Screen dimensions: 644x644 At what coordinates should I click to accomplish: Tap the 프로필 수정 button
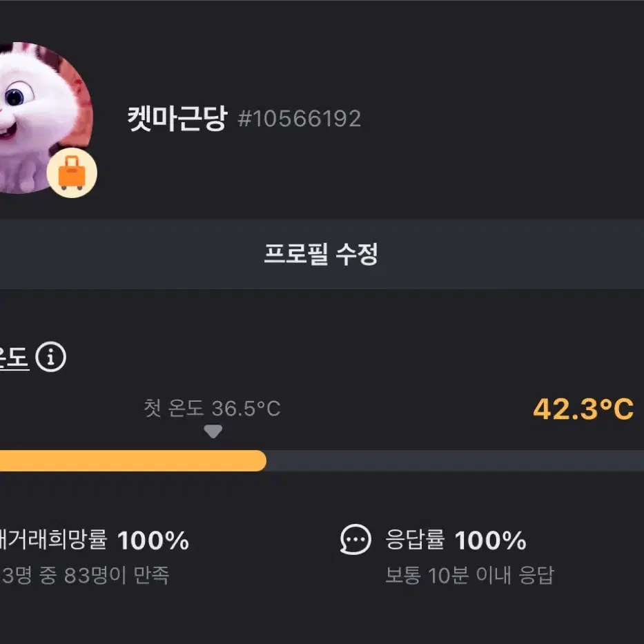pos(322,254)
